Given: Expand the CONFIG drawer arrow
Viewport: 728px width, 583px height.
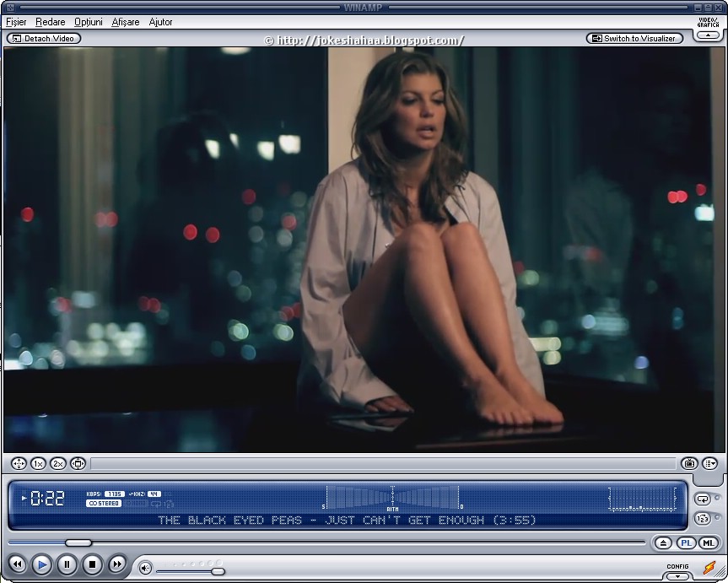Looking at the screenshot, I should click(677, 576).
